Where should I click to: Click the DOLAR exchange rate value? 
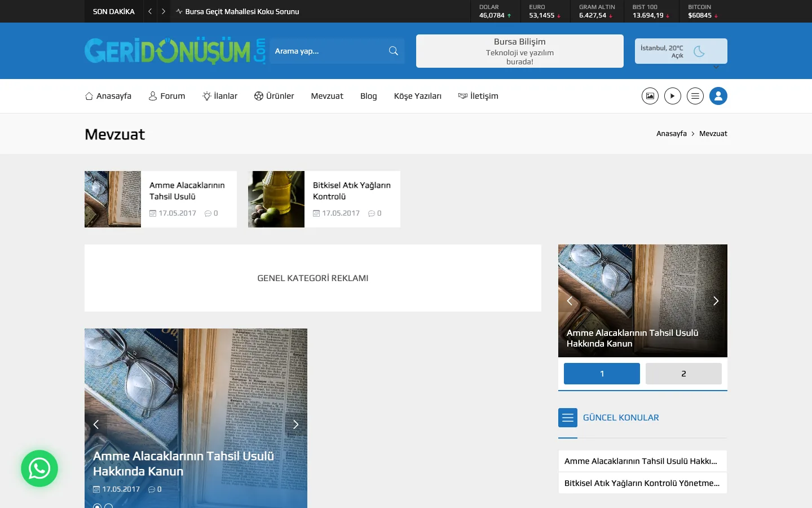pyautogui.click(x=492, y=15)
